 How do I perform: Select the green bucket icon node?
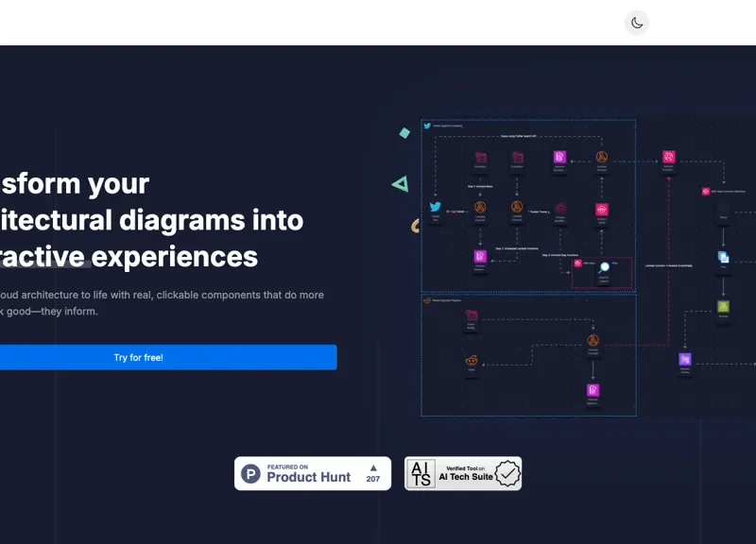pyautogui.click(x=723, y=306)
